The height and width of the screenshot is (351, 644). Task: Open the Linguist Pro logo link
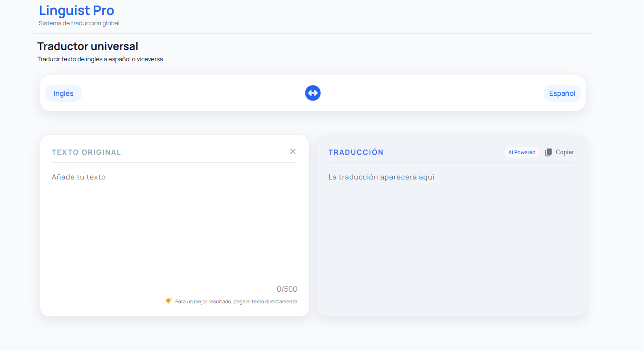tap(77, 10)
